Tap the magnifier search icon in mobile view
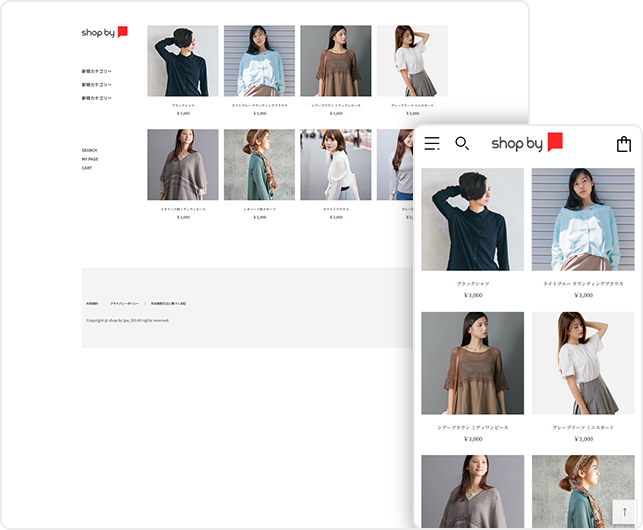This screenshot has width=643, height=530. coord(462,144)
